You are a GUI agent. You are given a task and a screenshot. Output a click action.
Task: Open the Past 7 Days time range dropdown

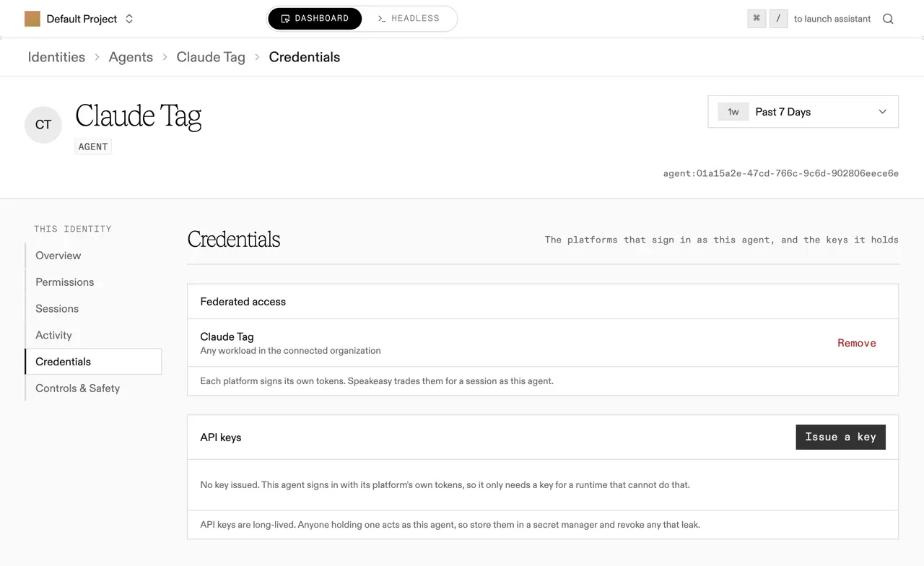[803, 112]
